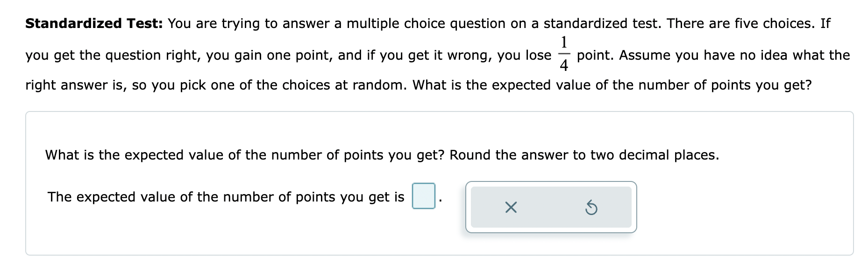Click the sentence 'The expected value of the number of points'
The image size is (868, 278).
pos(224,197)
